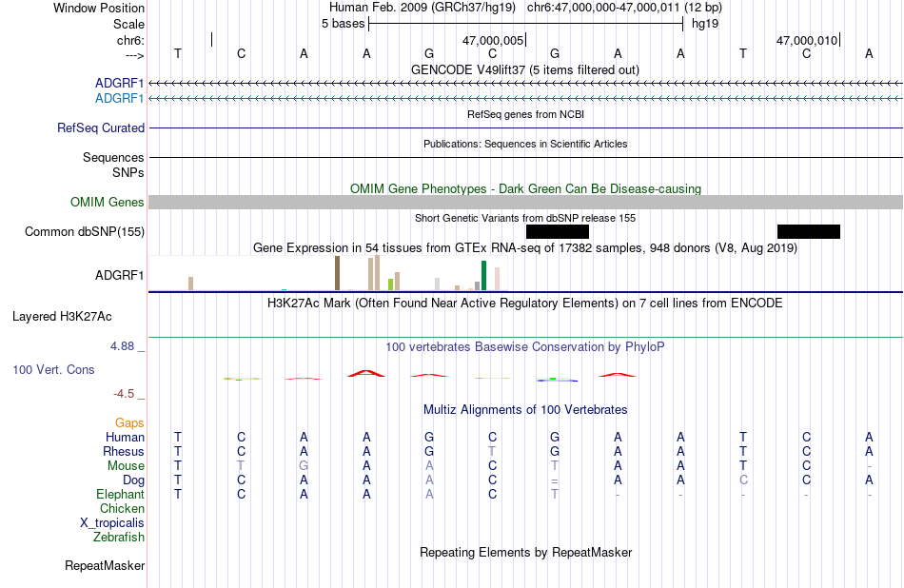Click the ---> sequence direction arrow
Screen dimensions: 904x588
(135, 55)
